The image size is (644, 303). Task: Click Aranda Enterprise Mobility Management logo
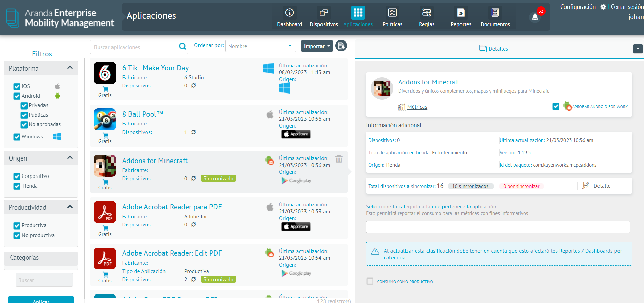coord(60,18)
